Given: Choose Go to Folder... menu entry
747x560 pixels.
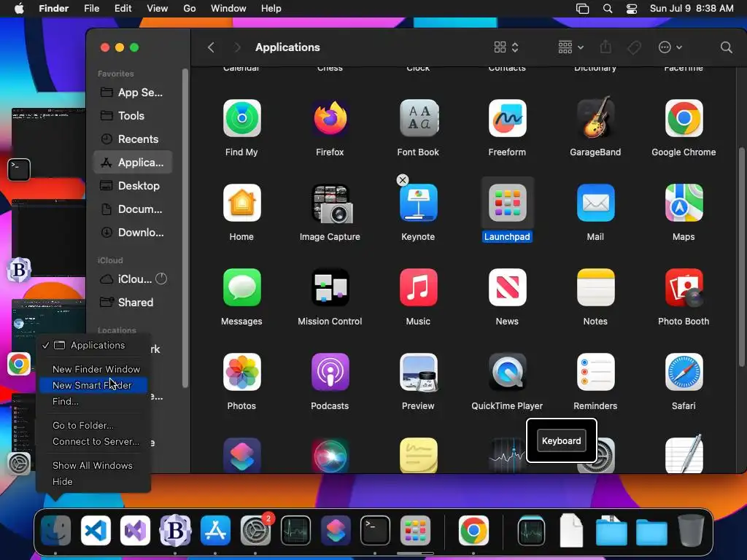Looking at the screenshot, I should tap(93, 425).
